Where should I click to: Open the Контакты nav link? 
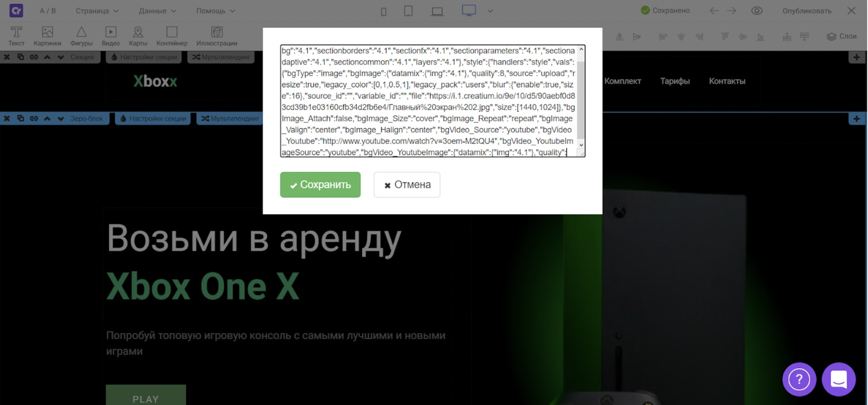click(x=727, y=81)
